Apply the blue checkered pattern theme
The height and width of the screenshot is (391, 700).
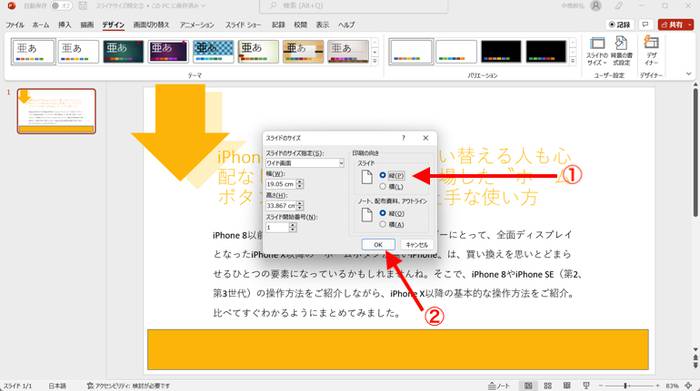213,51
